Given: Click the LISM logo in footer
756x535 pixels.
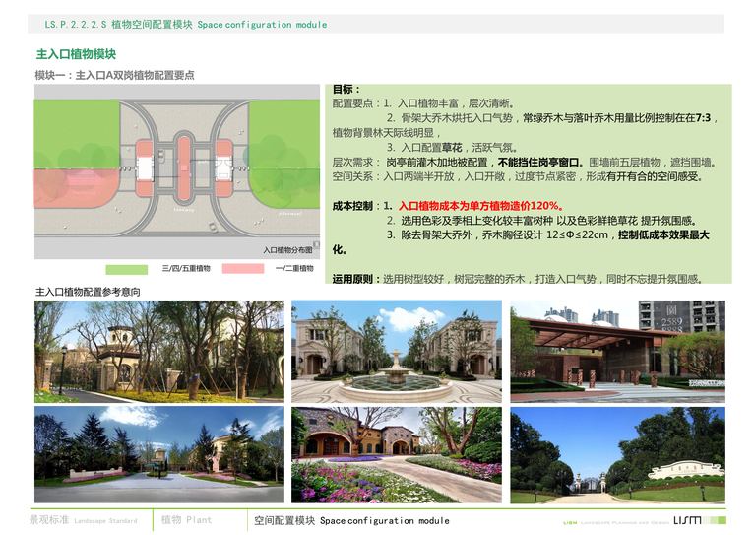Looking at the screenshot, I should click(687, 520).
